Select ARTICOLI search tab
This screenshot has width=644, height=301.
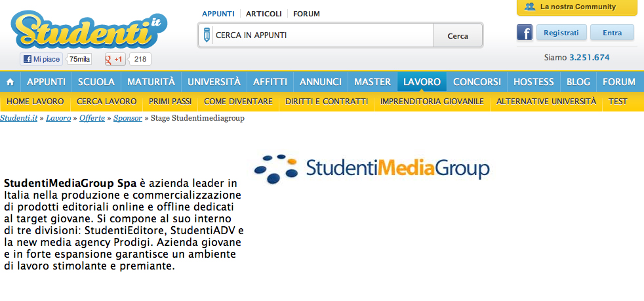264,14
